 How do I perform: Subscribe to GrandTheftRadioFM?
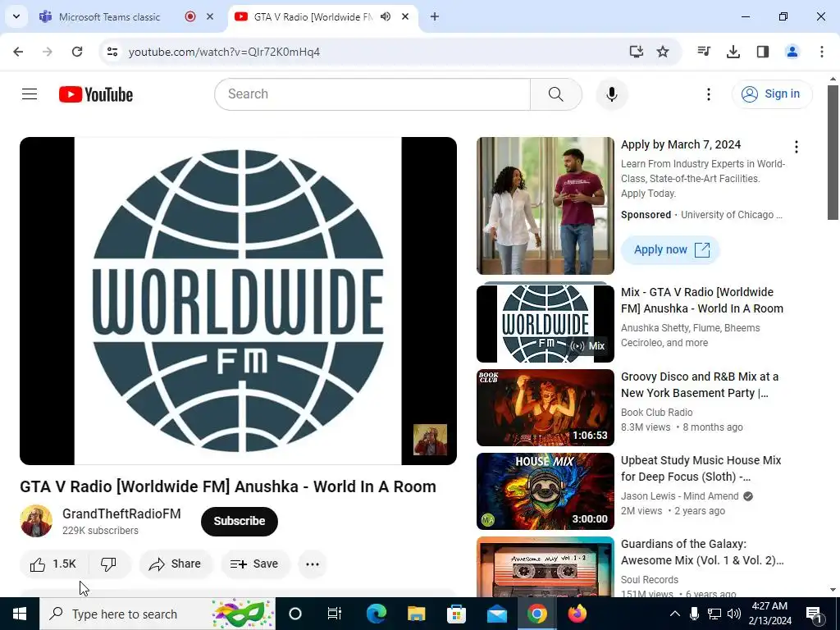click(x=240, y=521)
